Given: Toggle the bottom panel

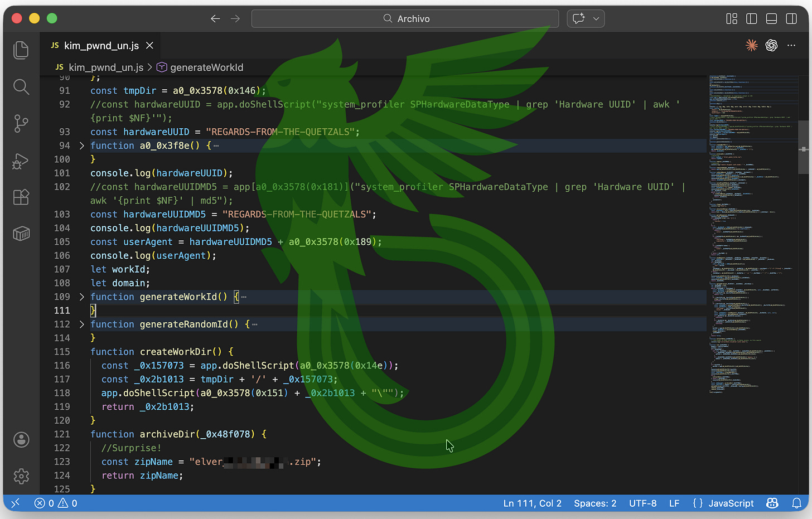Looking at the screenshot, I should coord(771,18).
